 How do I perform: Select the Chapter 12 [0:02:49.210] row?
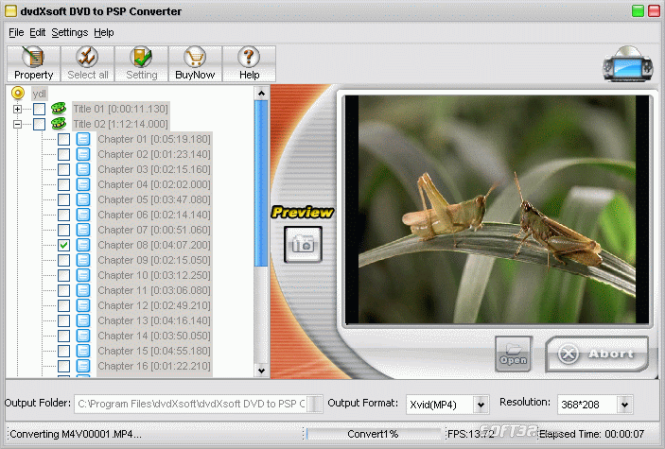(x=154, y=305)
